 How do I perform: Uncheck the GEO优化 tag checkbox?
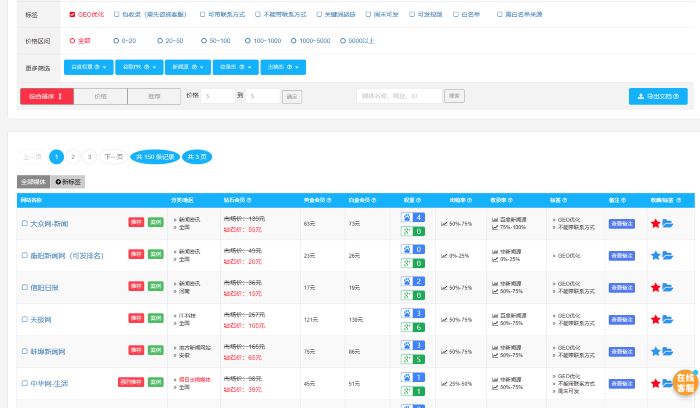coord(72,14)
